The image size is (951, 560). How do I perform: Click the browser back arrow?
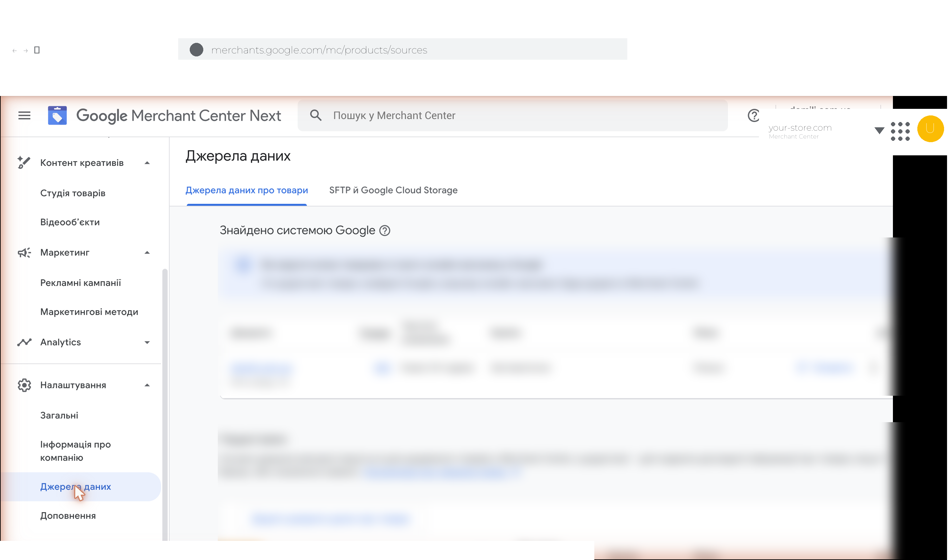(14, 50)
